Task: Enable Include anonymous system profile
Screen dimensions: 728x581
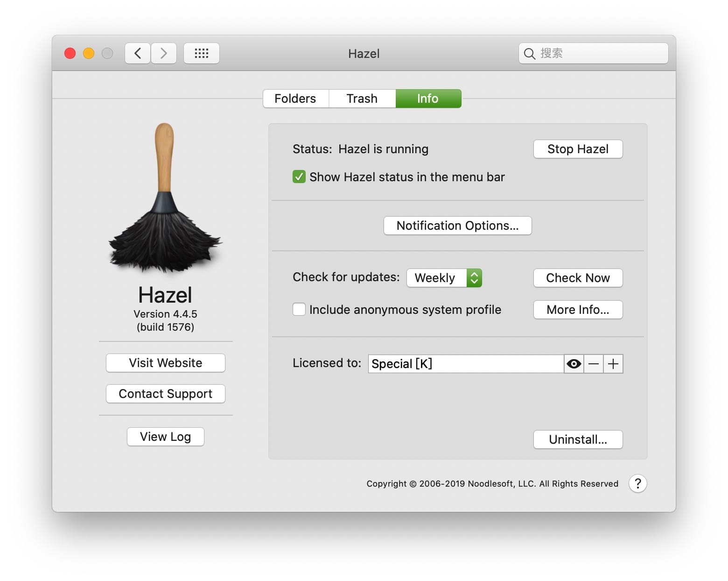Action: pos(299,310)
